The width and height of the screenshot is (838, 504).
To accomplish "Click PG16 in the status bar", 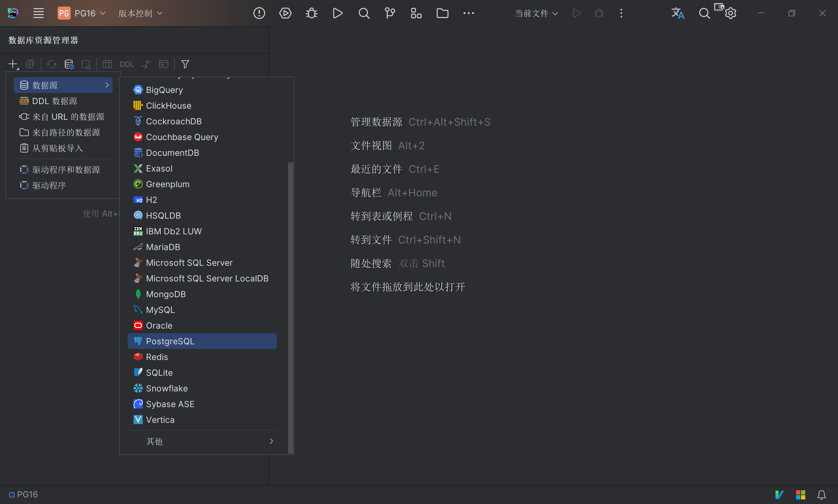I will [x=24, y=495].
